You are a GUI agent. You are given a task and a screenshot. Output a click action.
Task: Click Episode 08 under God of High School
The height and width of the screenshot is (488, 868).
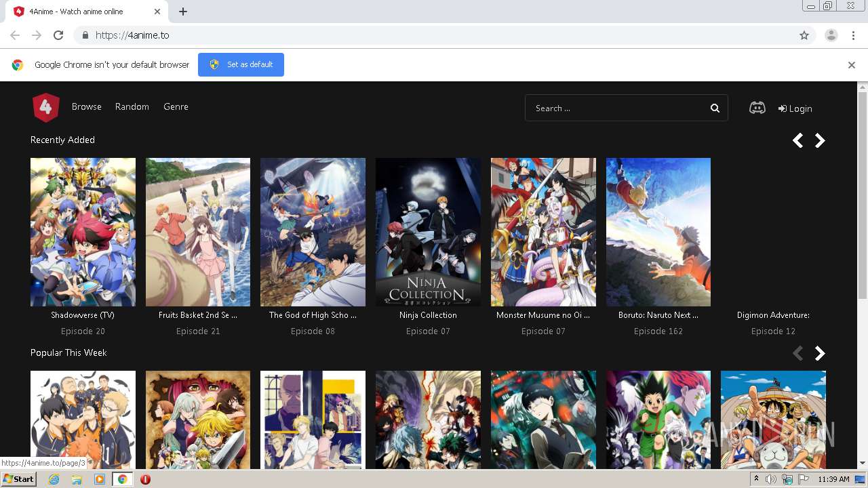coord(313,331)
